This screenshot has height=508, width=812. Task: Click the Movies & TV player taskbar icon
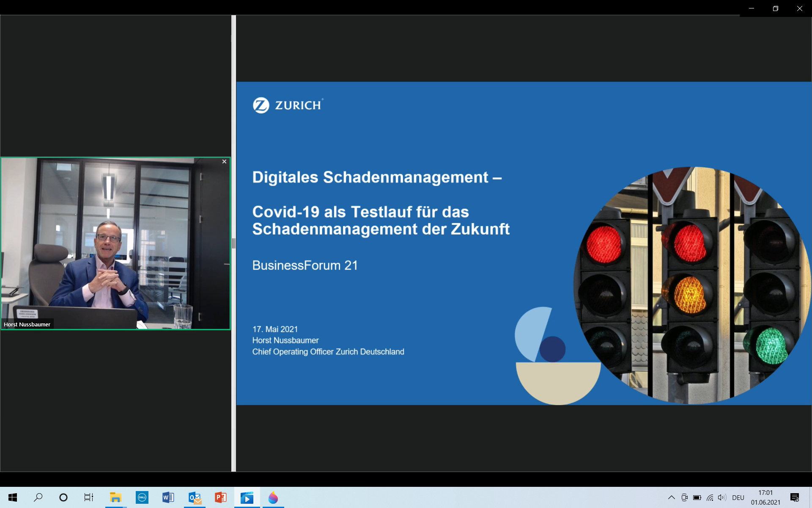(247, 497)
